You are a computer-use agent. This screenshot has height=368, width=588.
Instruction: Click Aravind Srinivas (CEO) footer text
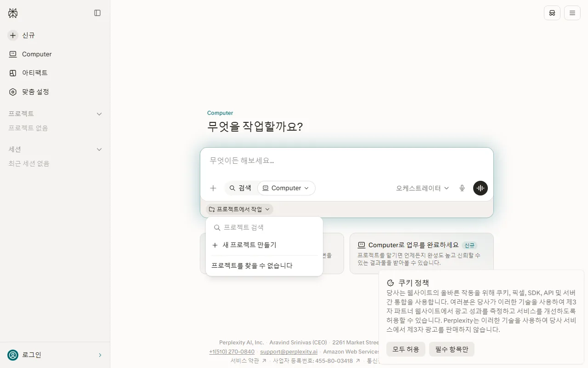(298, 342)
